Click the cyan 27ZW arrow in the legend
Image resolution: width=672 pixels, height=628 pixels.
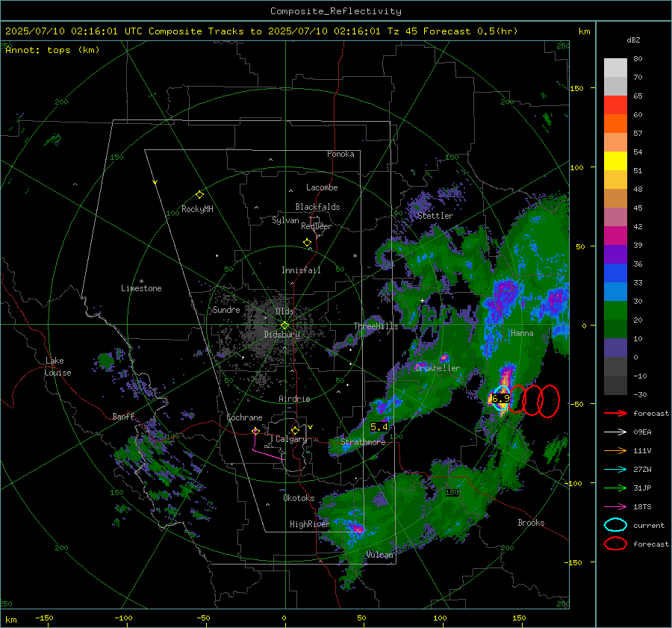615,470
